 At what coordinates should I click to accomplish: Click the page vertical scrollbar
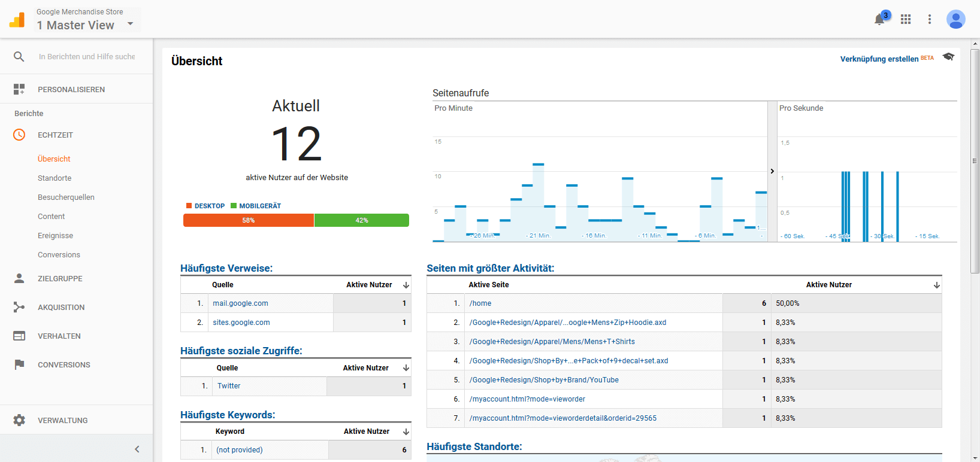coord(975,160)
